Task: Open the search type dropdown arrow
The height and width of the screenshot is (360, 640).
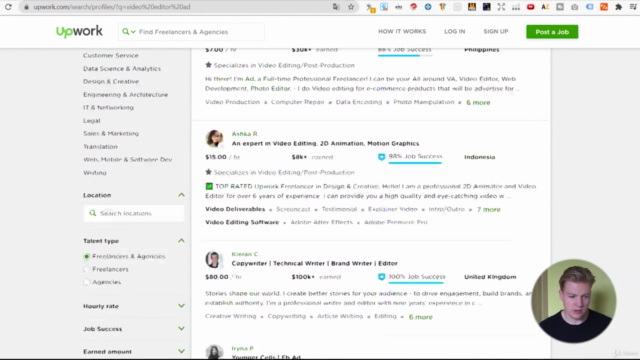Action: pos(133,32)
